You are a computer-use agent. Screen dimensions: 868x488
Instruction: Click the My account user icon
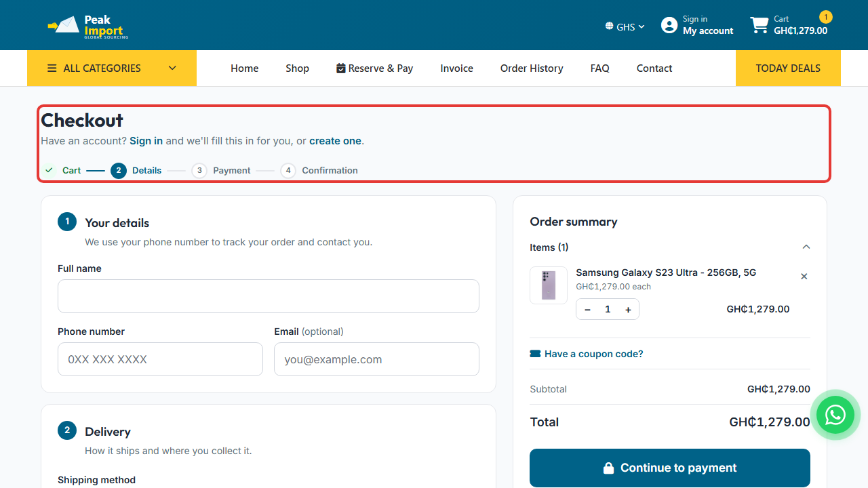click(x=669, y=25)
